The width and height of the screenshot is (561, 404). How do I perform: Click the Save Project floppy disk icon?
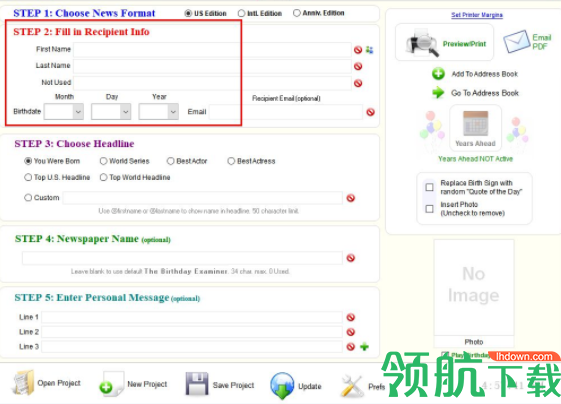click(197, 384)
